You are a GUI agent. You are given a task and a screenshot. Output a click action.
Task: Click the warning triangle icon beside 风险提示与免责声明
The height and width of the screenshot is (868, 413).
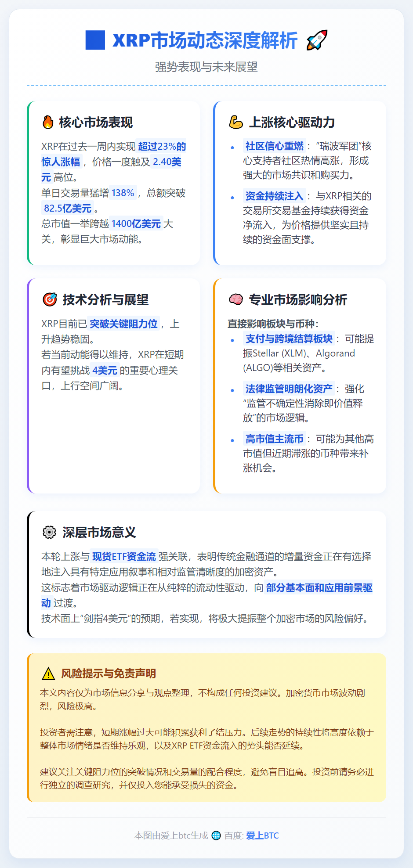coord(48,674)
